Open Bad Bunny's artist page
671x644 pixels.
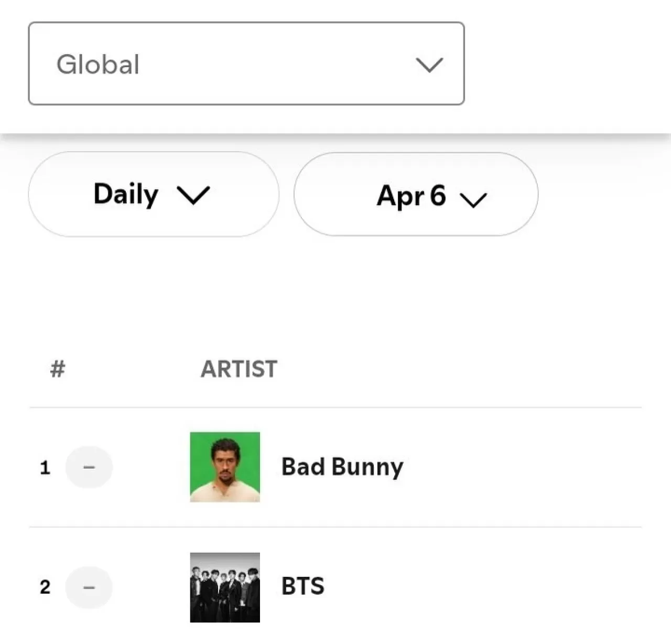click(x=341, y=467)
